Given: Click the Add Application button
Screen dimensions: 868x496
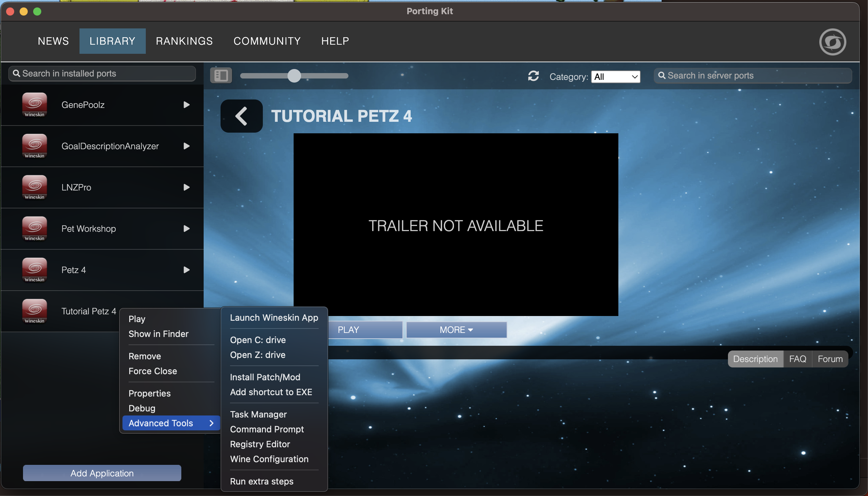Looking at the screenshot, I should point(102,473).
